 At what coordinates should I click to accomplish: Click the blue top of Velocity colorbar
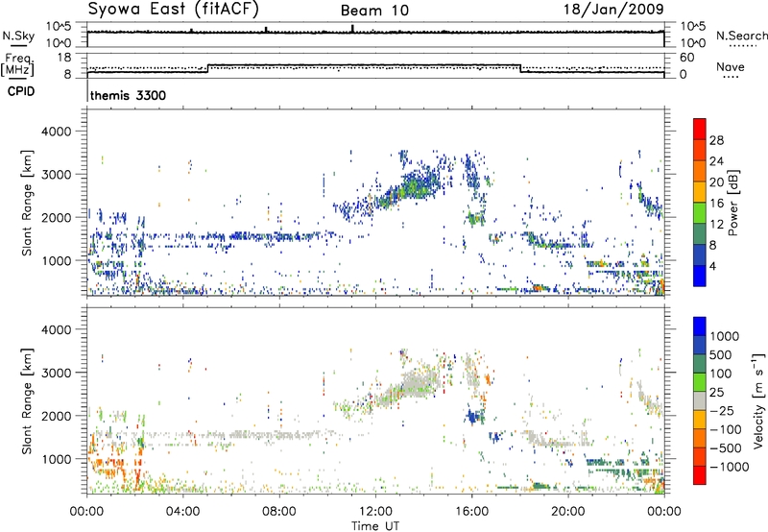[x=700, y=326]
